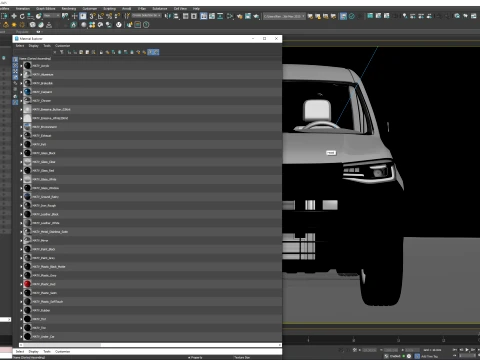
Task: Open Customize menu in Material Explorer bottom panel
Action: 62,352
